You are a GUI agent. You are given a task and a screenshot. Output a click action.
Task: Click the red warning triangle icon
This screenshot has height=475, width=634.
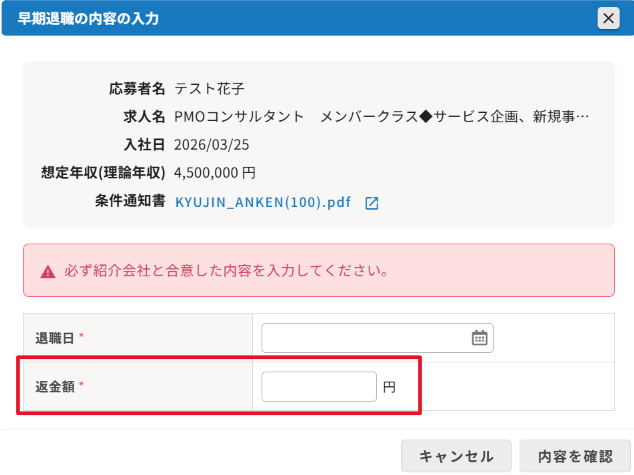[48, 271]
